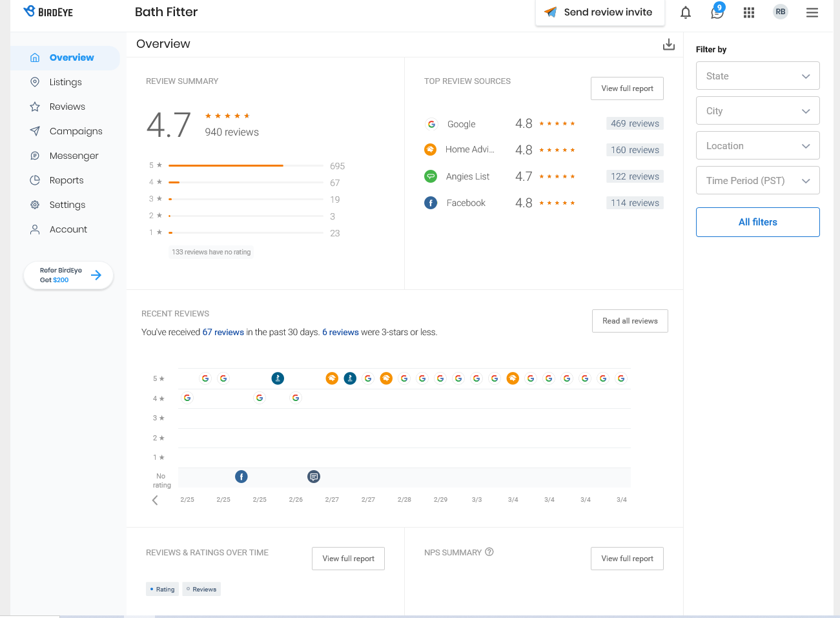Image resolution: width=840 pixels, height=618 pixels.
Task: Click the Send review invite button
Action: pos(600,12)
